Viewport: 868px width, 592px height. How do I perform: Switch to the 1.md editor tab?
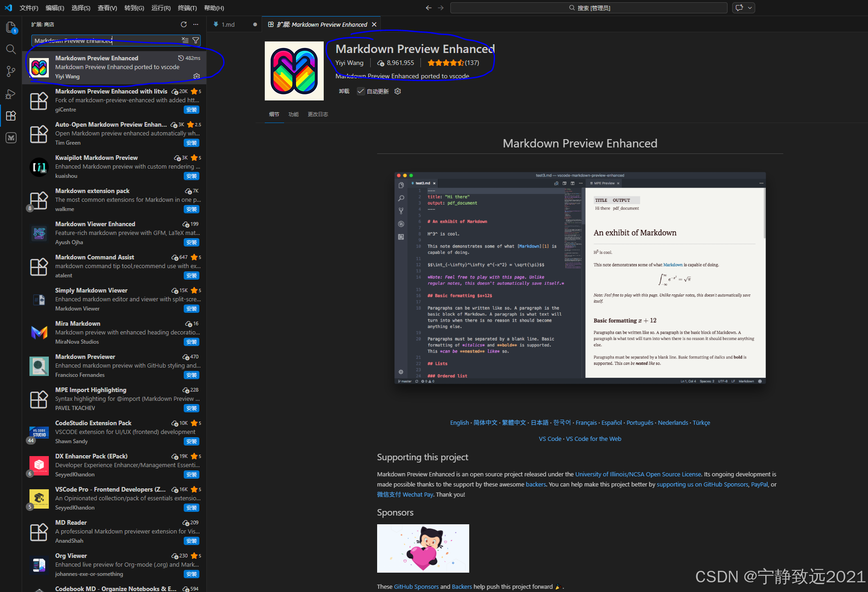pyautogui.click(x=234, y=24)
